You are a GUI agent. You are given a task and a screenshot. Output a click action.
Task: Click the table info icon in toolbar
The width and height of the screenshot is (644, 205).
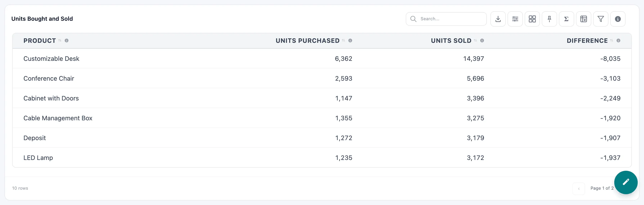click(618, 19)
